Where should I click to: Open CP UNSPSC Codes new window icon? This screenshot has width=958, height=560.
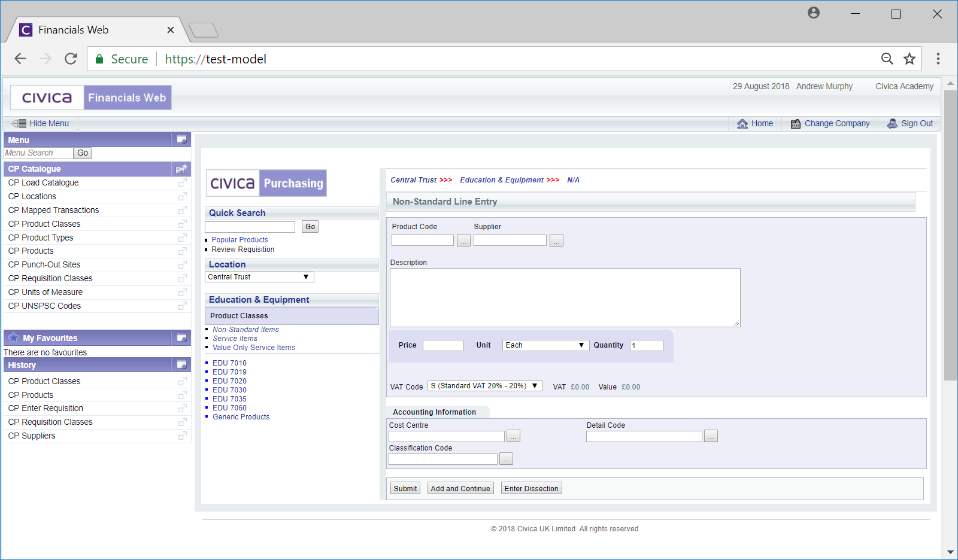coord(182,306)
